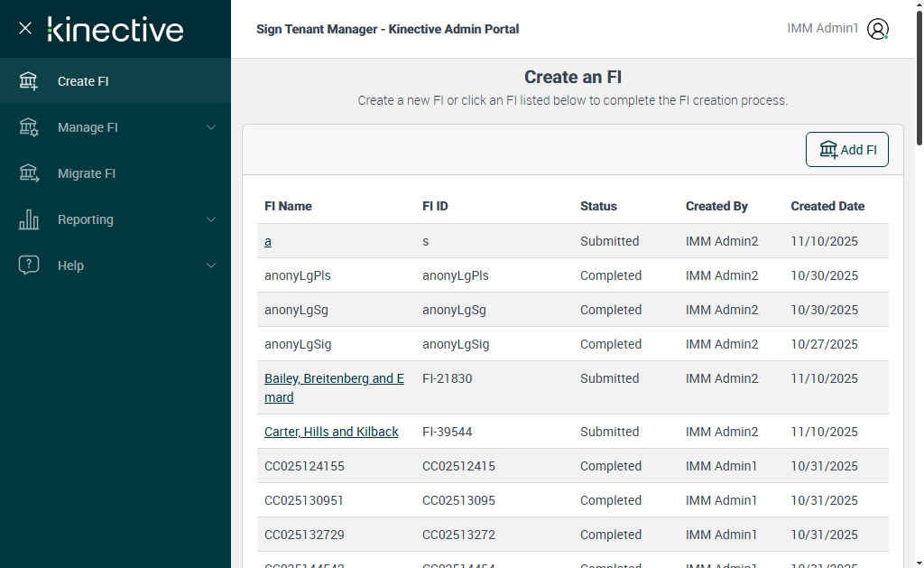
Task: Expand the Help submenu chevron
Action: click(x=211, y=265)
